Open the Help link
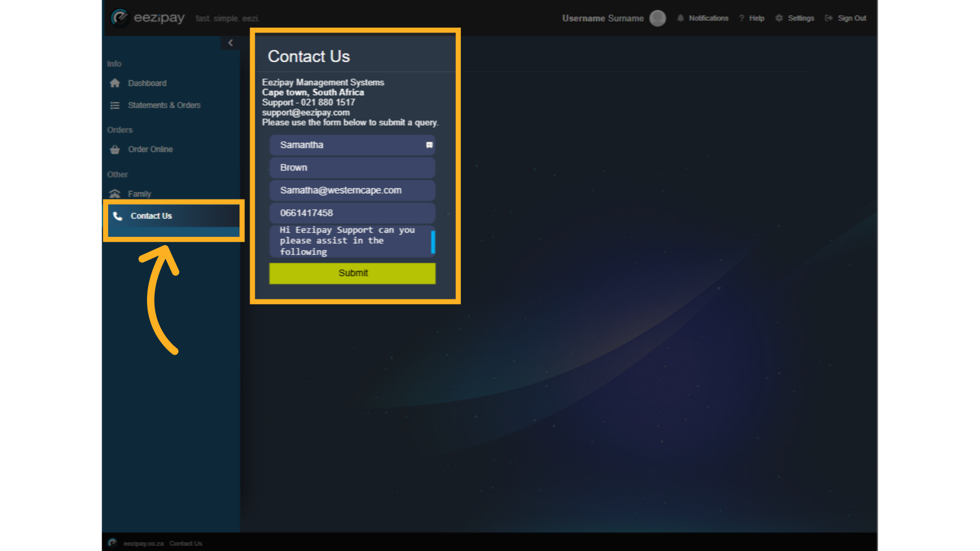This screenshot has height=551, width=980. 756,18
